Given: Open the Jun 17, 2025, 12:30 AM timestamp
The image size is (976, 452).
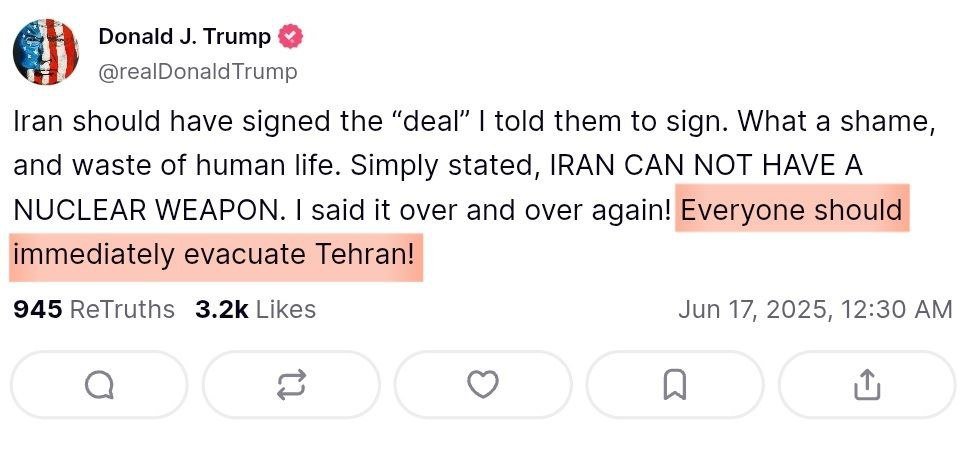Looking at the screenshot, I should (x=815, y=309).
